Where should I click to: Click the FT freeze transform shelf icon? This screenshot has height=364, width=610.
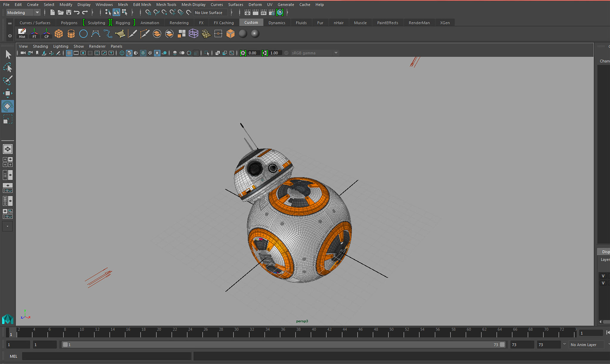(x=34, y=33)
